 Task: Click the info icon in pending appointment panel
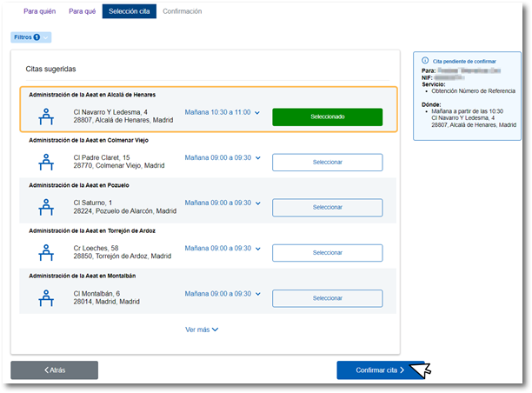coord(425,61)
